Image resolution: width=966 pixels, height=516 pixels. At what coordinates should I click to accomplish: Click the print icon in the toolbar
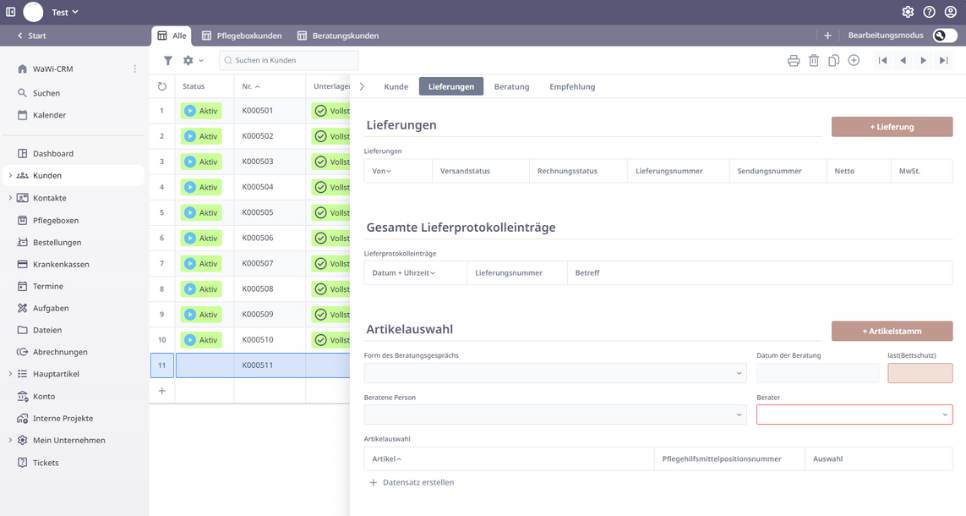[793, 61]
